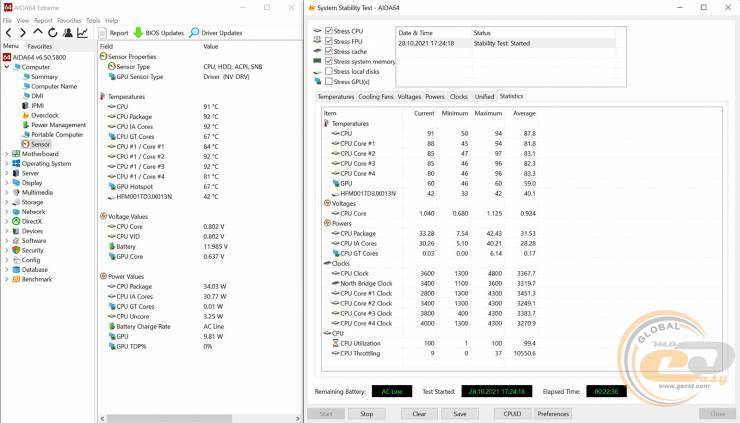Click the AIDA64 v6.50.5800 tree root
The image size is (740, 423).
[x=35, y=57]
